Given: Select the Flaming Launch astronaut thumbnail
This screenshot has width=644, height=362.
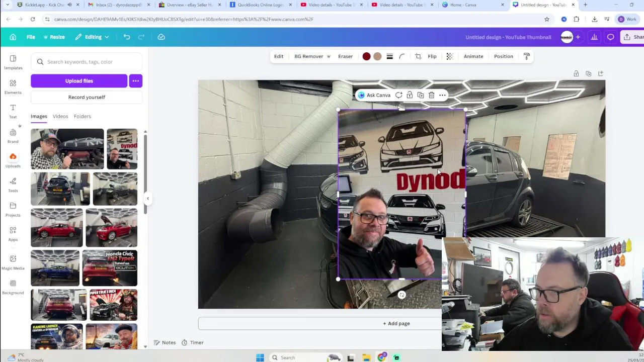Looking at the screenshot, I should tap(57, 336).
